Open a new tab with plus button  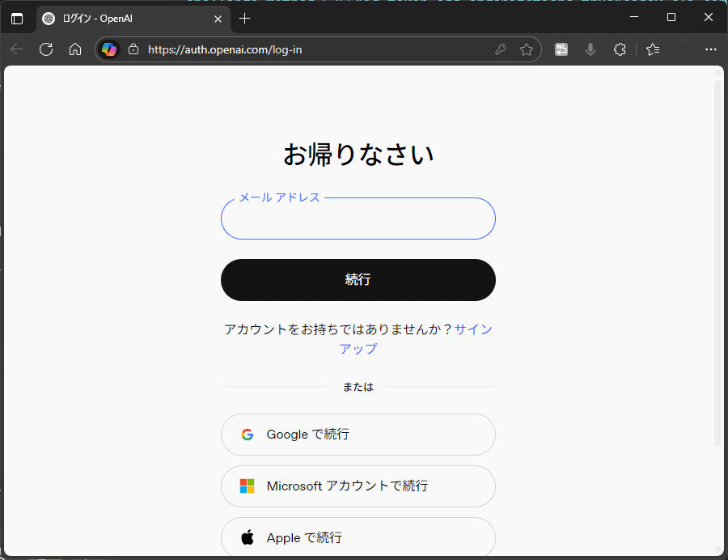(x=244, y=18)
